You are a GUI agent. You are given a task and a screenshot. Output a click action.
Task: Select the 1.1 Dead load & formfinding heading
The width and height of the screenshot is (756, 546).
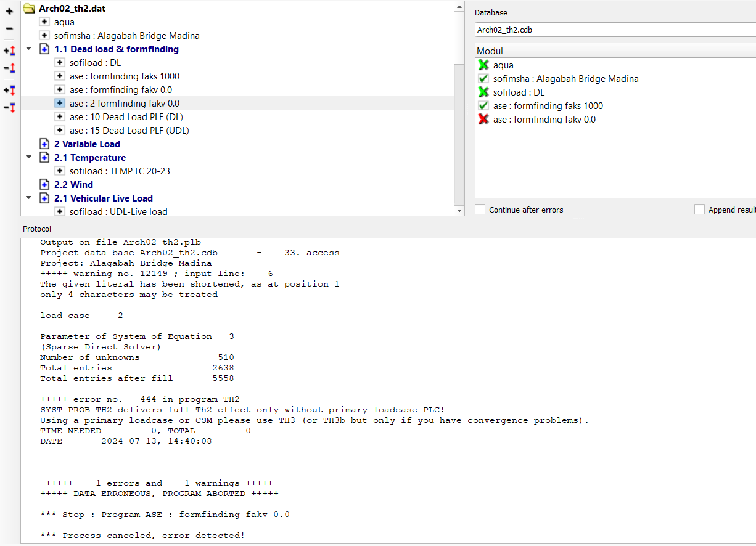[117, 49]
